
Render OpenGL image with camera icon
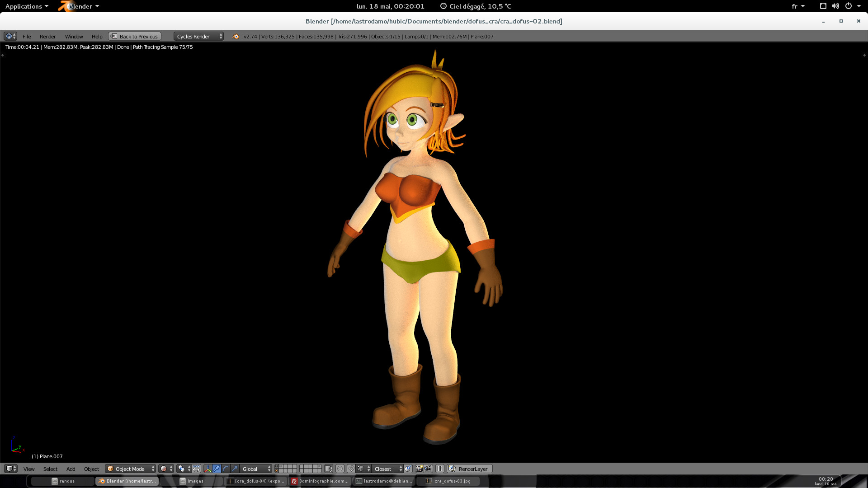pos(419,469)
